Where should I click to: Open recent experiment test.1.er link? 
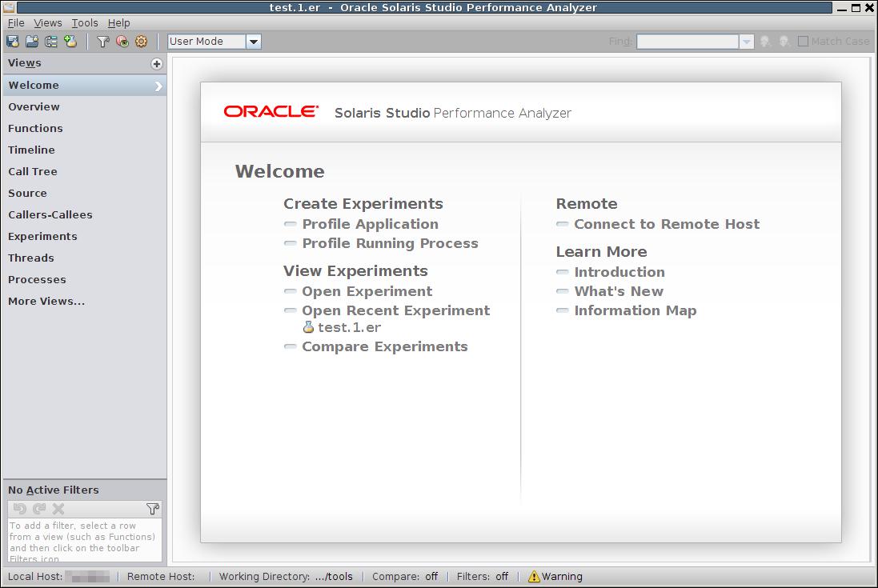click(x=350, y=327)
